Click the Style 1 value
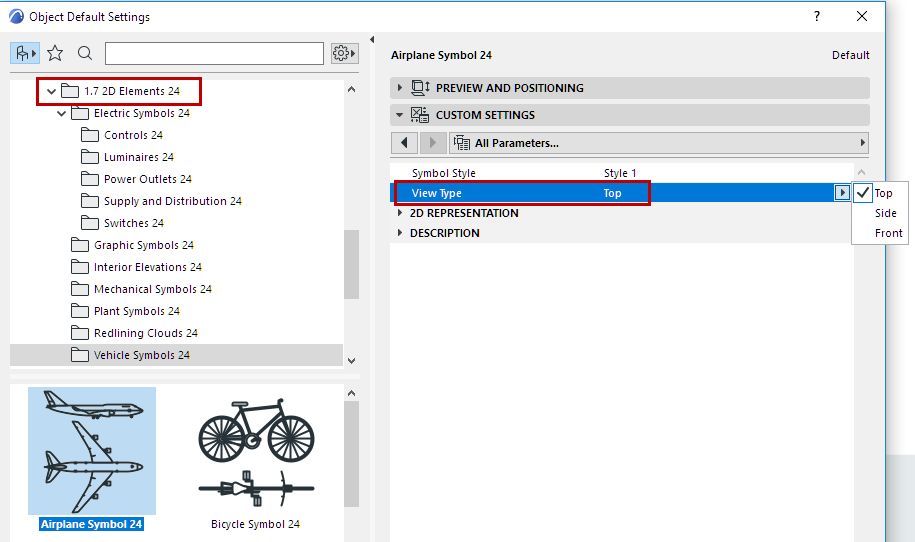915x542 pixels. point(620,173)
